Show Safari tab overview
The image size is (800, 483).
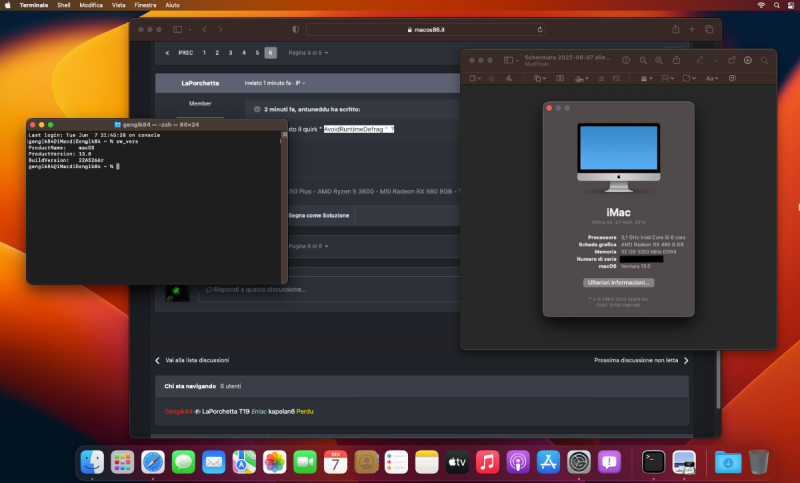[709, 29]
